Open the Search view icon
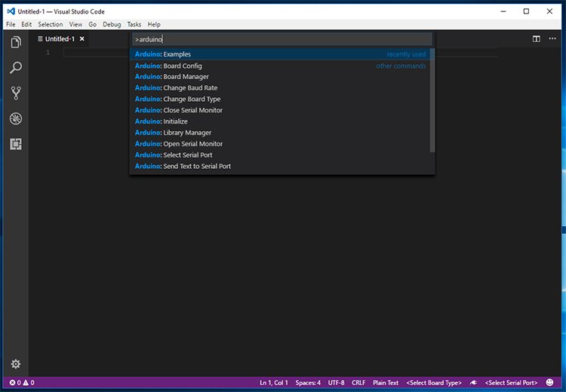Screen dimensions: 566x392 [x=16, y=67]
